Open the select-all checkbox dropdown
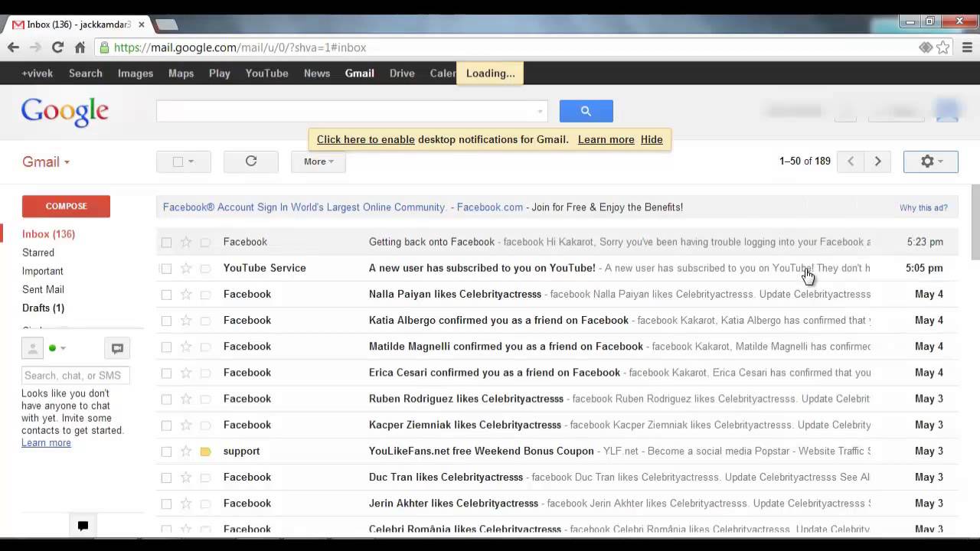Image resolution: width=980 pixels, height=551 pixels. [x=184, y=161]
